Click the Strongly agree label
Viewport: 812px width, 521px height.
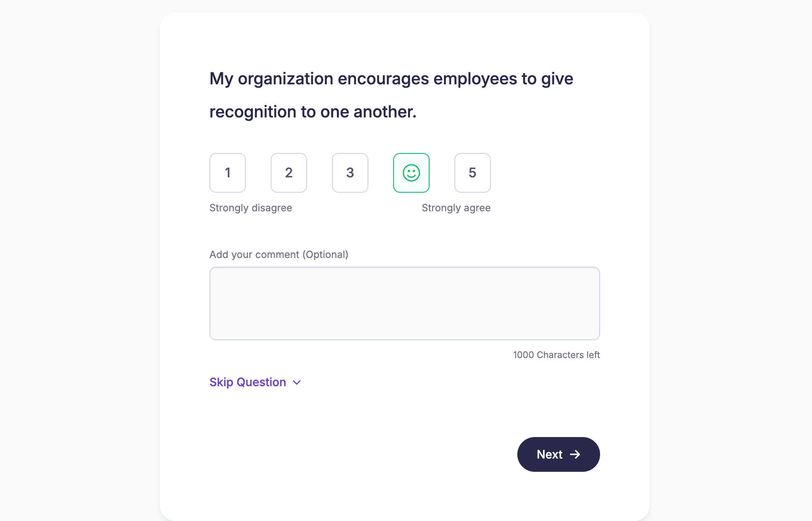pos(456,208)
